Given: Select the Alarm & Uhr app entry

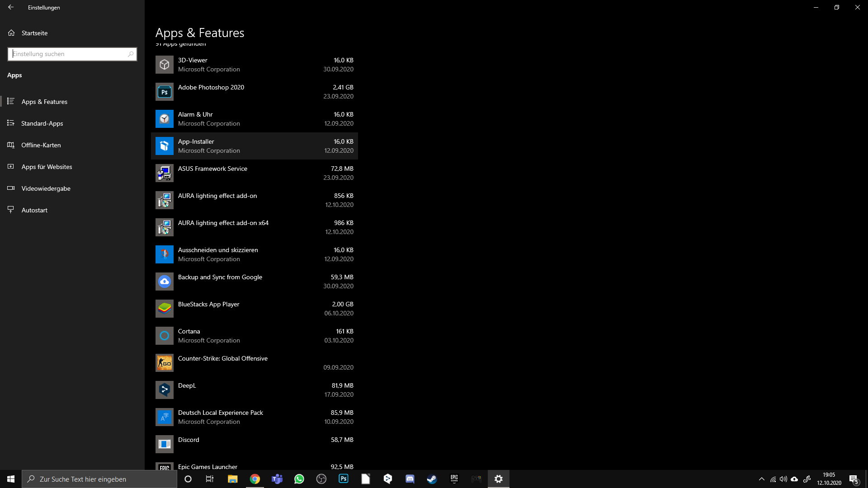Looking at the screenshot, I should click(254, 119).
